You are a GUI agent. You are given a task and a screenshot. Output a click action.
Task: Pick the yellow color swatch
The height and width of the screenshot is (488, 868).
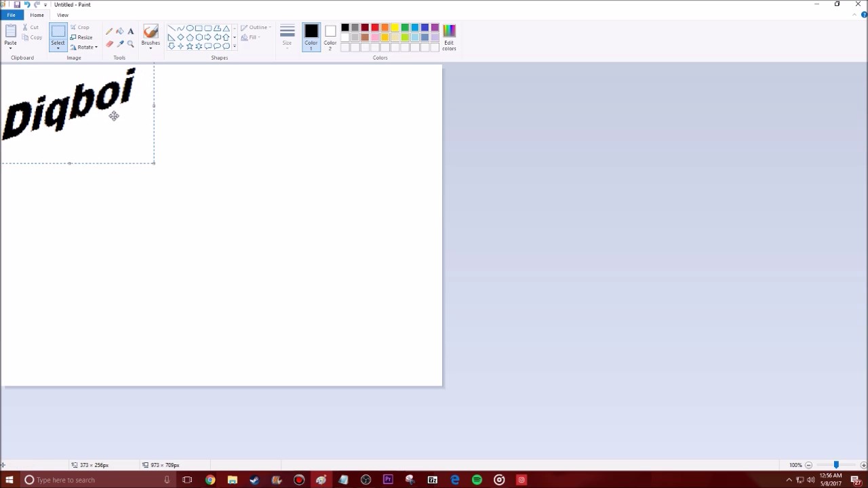tap(395, 28)
